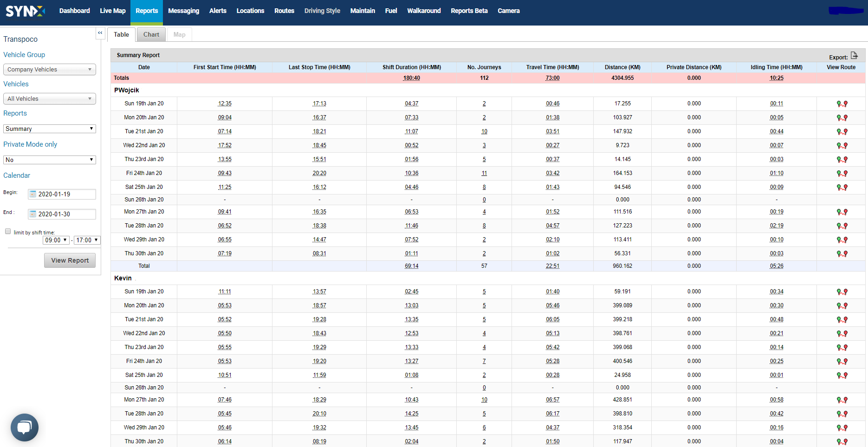Enable limit by shift time checkbox

click(x=8, y=231)
